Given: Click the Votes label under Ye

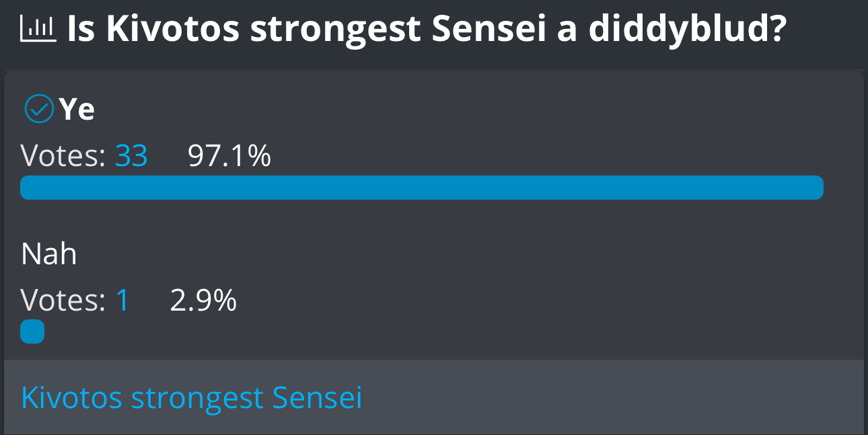Looking at the screenshot, I should coord(63,156).
